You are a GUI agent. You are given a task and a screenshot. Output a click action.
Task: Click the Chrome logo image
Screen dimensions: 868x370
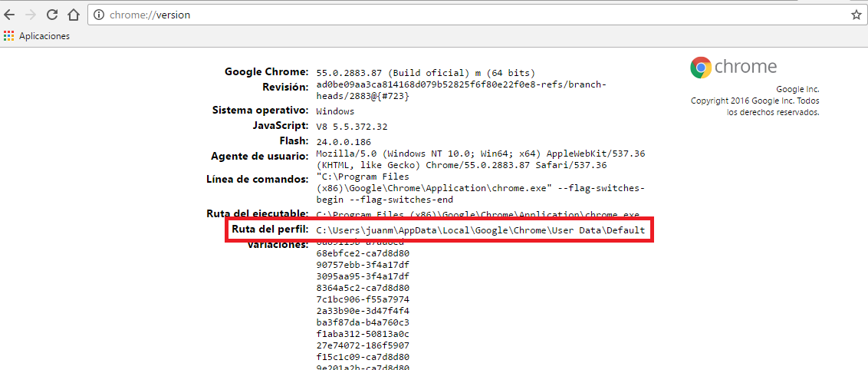pos(701,68)
